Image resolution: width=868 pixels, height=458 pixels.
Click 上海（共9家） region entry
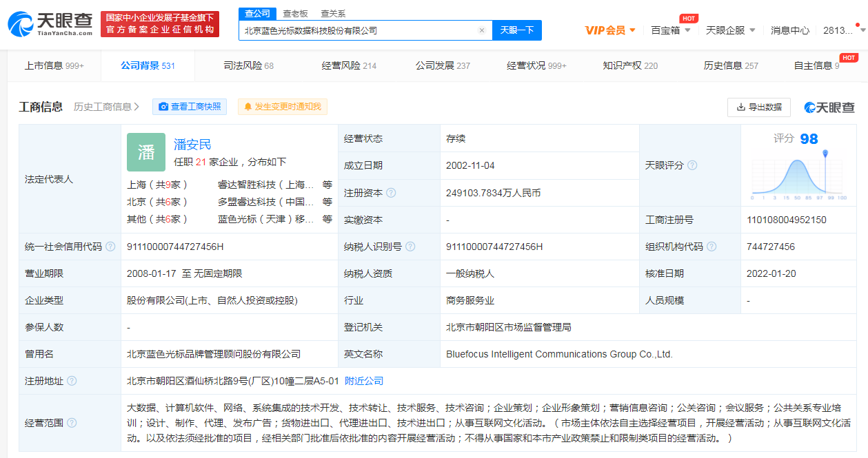(x=157, y=185)
